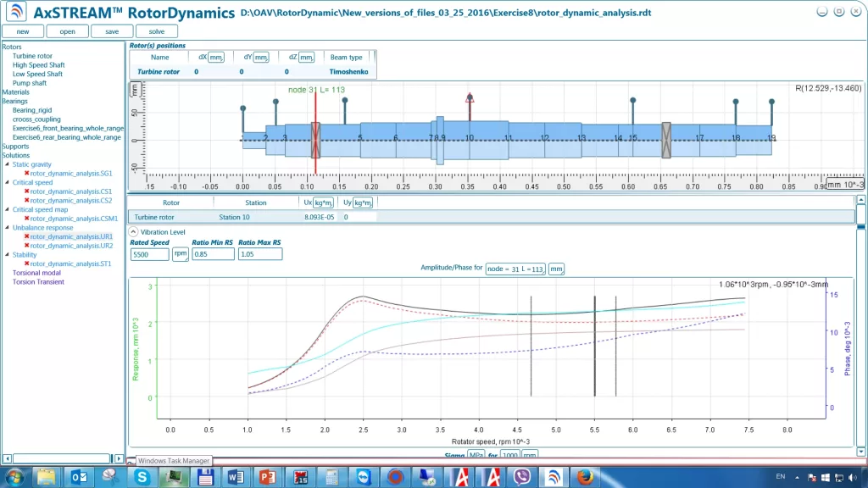Viewport: 868px width, 488px height.
Task: Select Bearing_rigid in tree
Action: (32, 110)
